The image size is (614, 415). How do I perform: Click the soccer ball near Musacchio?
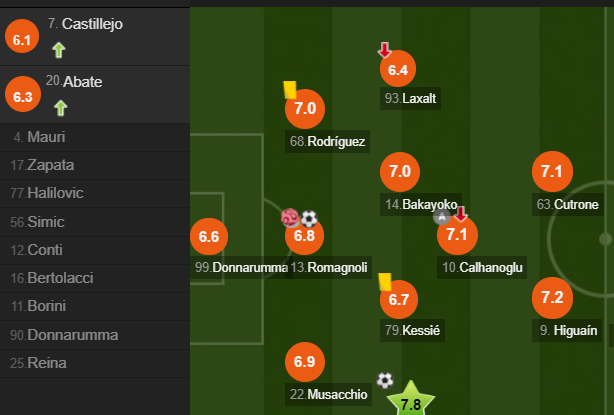385,380
